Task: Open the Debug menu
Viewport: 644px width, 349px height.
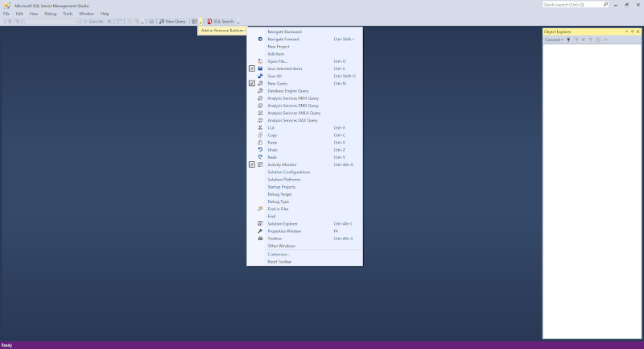Action: [51, 14]
